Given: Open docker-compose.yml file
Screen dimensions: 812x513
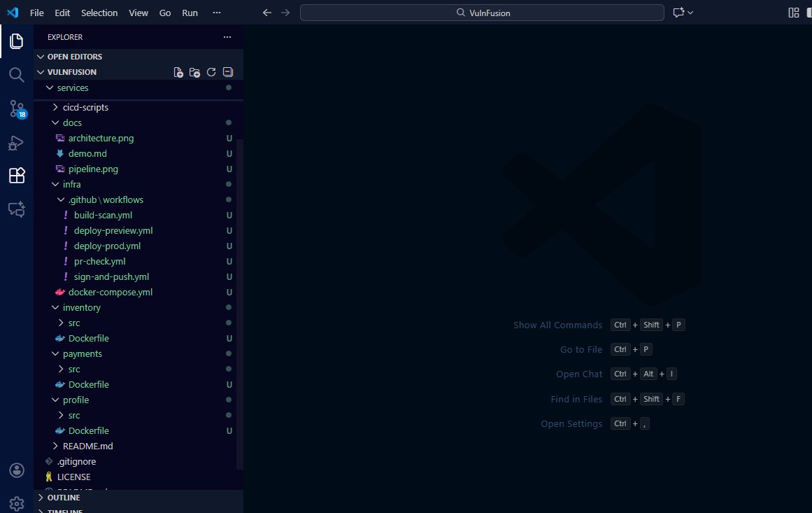Looking at the screenshot, I should click(x=138, y=293).
